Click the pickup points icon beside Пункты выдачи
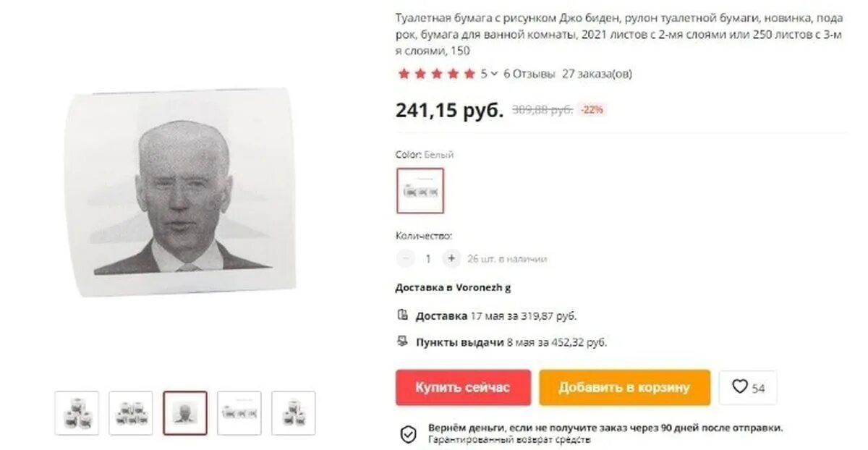This screenshot has width=868, height=450. (403, 341)
